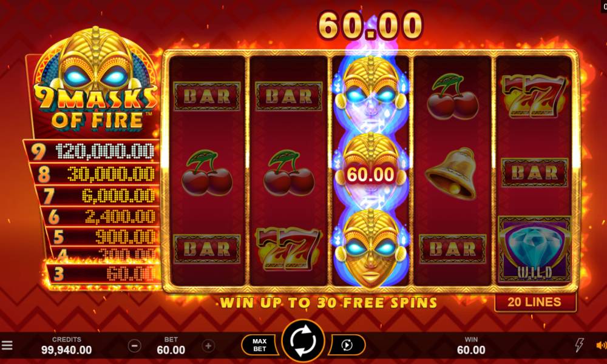The height and width of the screenshot is (364, 607).
Task: Click the bottom golden mask symbol
Action: 371,248
